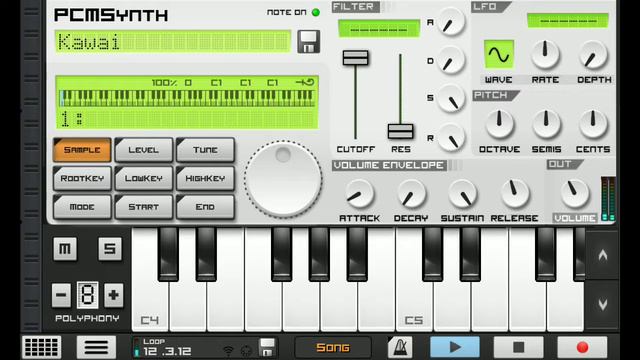Click the sample zone keyboard display
Screen dimensions: 640x360
tap(187, 98)
